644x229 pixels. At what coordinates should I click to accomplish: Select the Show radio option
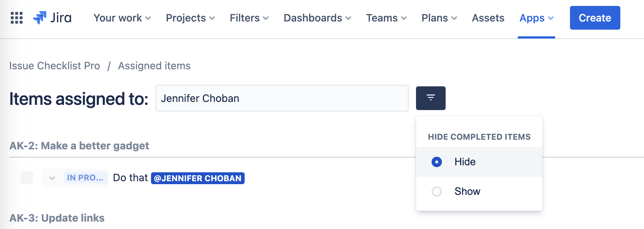(x=437, y=192)
